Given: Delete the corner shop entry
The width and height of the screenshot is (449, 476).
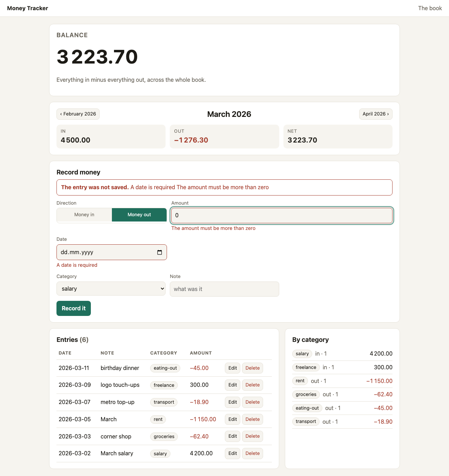Looking at the screenshot, I should [x=253, y=436].
